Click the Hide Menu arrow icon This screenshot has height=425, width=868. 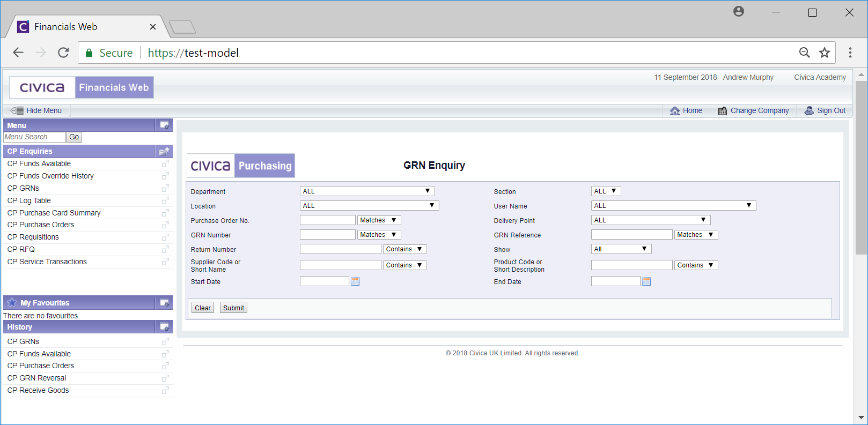pyautogui.click(x=17, y=111)
